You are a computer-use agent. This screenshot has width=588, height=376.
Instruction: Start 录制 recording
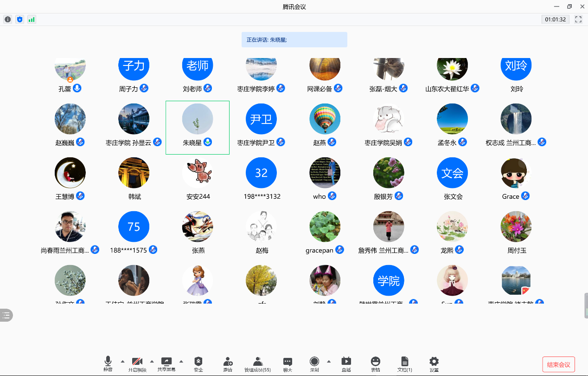[x=314, y=362]
